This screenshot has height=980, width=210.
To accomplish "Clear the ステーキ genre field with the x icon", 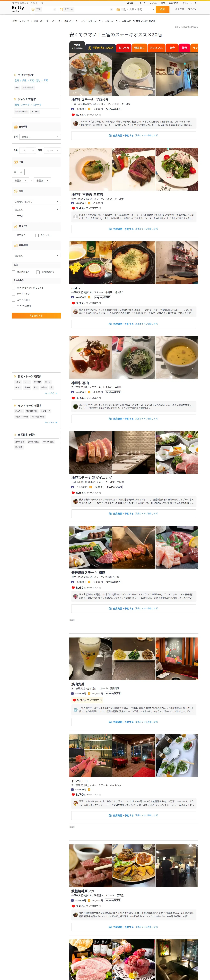I will [111, 9].
